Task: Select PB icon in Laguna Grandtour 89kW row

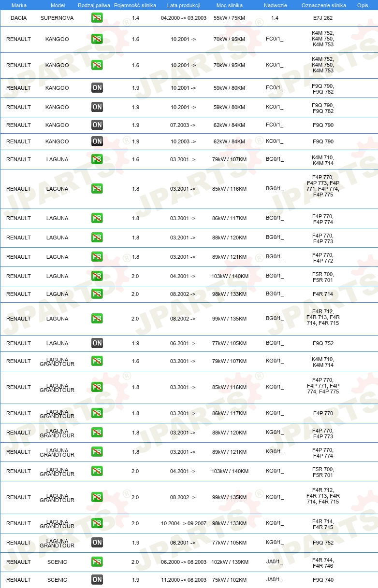Action: pos(97,452)
